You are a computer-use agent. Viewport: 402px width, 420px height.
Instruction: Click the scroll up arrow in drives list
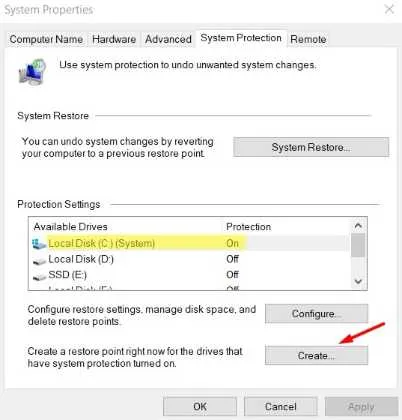tap(358, 226)
